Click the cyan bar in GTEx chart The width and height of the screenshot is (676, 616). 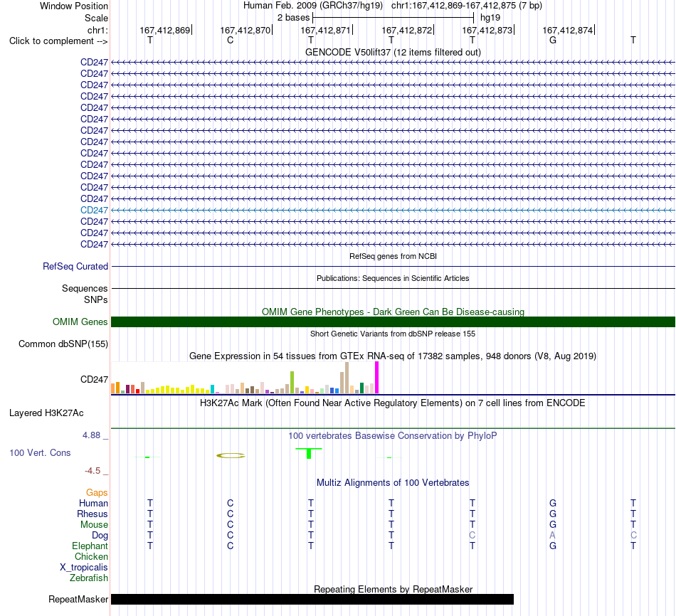[212, 389]
